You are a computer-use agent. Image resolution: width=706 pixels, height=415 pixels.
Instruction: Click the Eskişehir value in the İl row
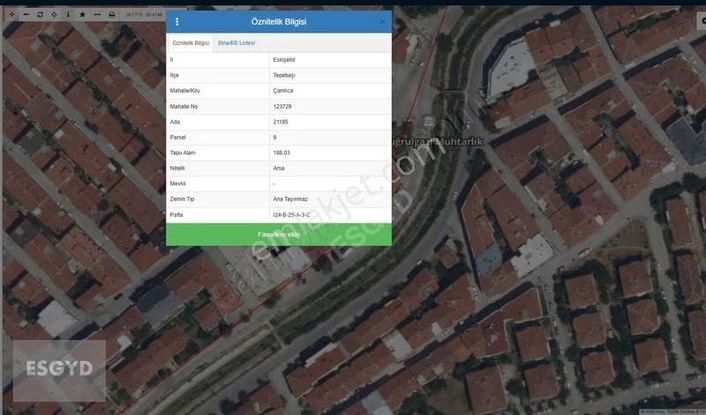click(283, 60)
